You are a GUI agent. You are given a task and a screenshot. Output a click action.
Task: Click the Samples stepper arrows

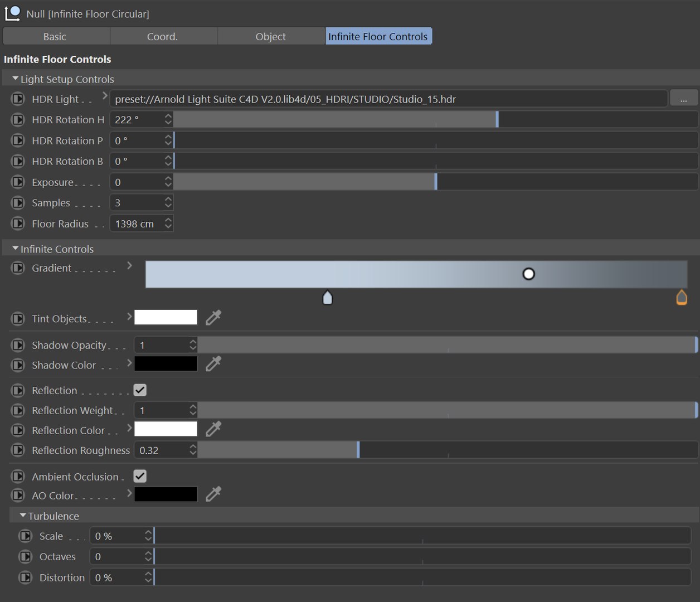coord(168,202)
